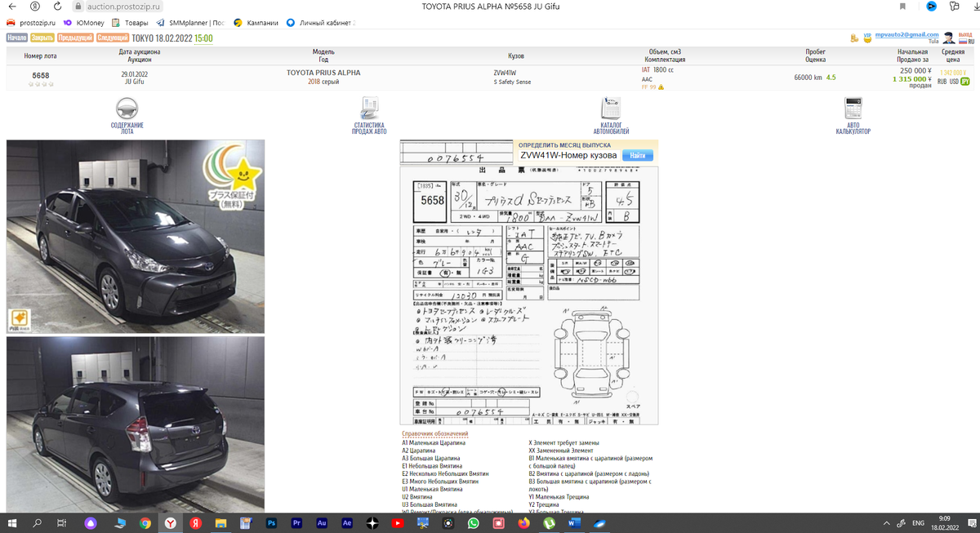The height and width of the screenshot is (533, 980).
Task: Click mpvauto2@gmail.com account link
Action: [906, 34]
